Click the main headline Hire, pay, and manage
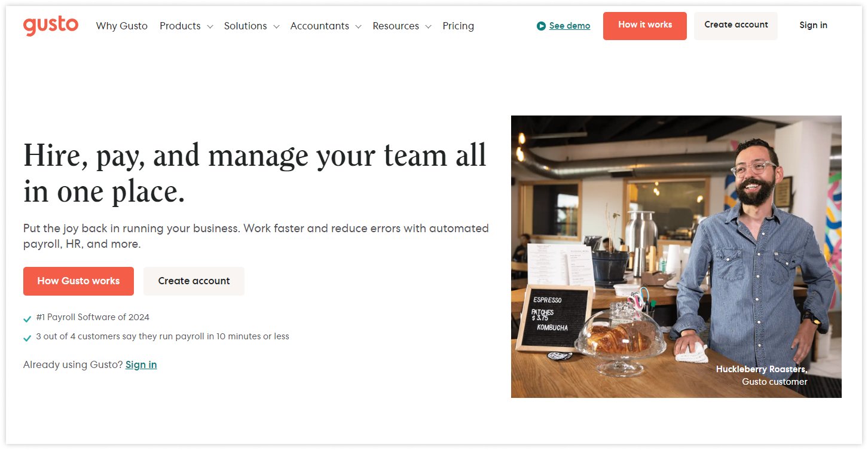This screenshot has width=868, height=450. (255, 174)
